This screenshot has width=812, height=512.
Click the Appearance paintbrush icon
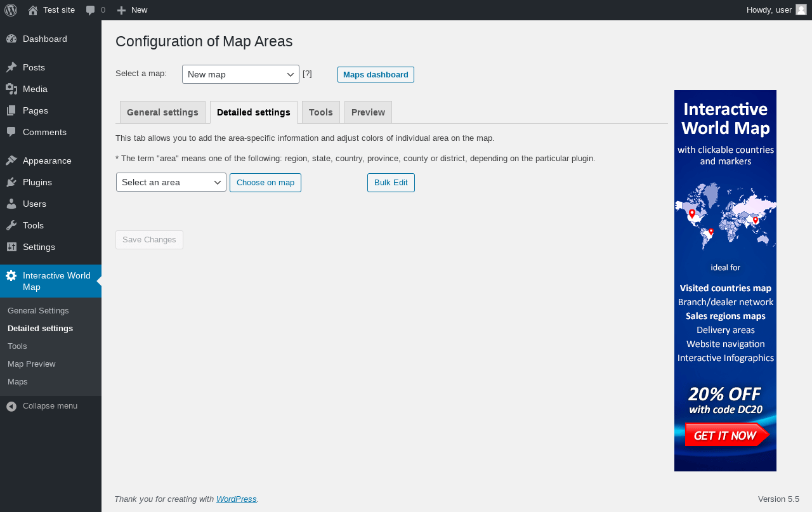click(11, 161)
